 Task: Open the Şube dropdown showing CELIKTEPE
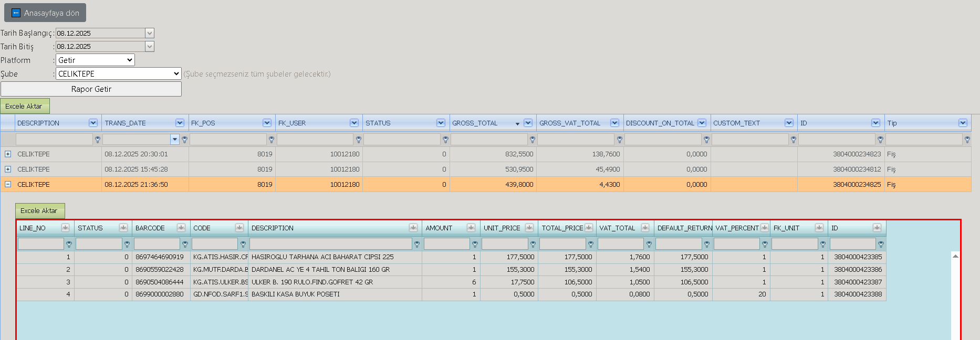[x=119, y=73]
